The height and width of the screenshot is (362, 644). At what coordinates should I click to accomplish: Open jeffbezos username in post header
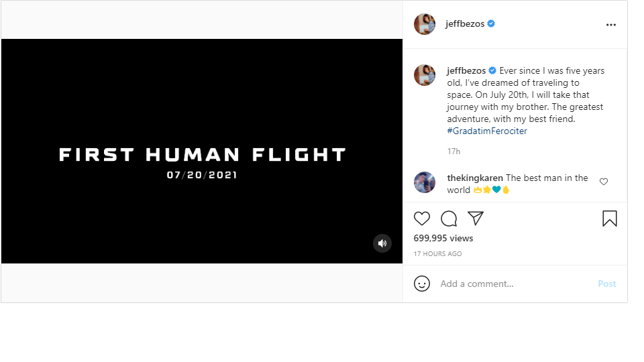click(464, 24)
